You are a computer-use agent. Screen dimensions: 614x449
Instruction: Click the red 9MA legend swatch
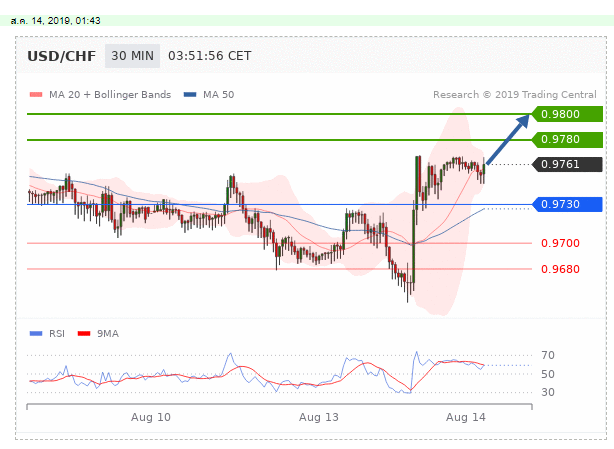click(x=84, y=334)
